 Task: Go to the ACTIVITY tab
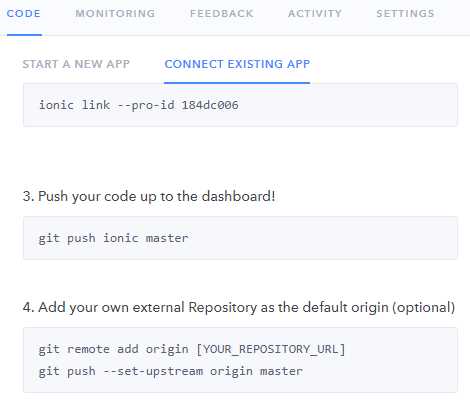(315, 14)
